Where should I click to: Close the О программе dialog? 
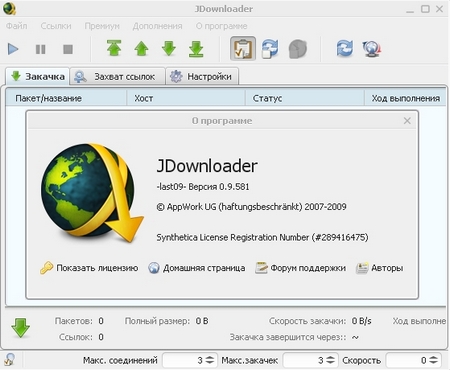pyautogui.click(x=407, y=121)
